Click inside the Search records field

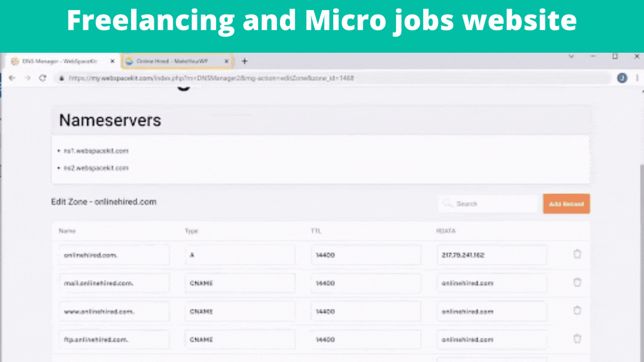(487, 203)
